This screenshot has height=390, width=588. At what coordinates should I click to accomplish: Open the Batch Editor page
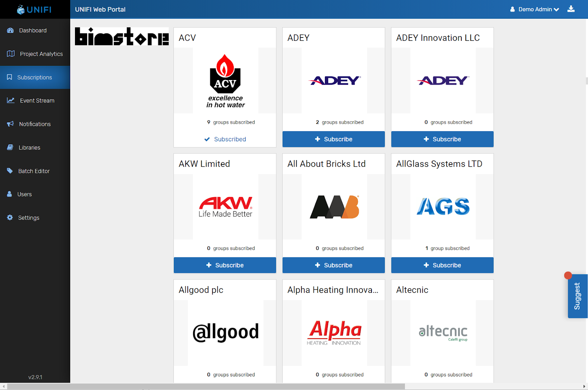(x=35, y=171)
